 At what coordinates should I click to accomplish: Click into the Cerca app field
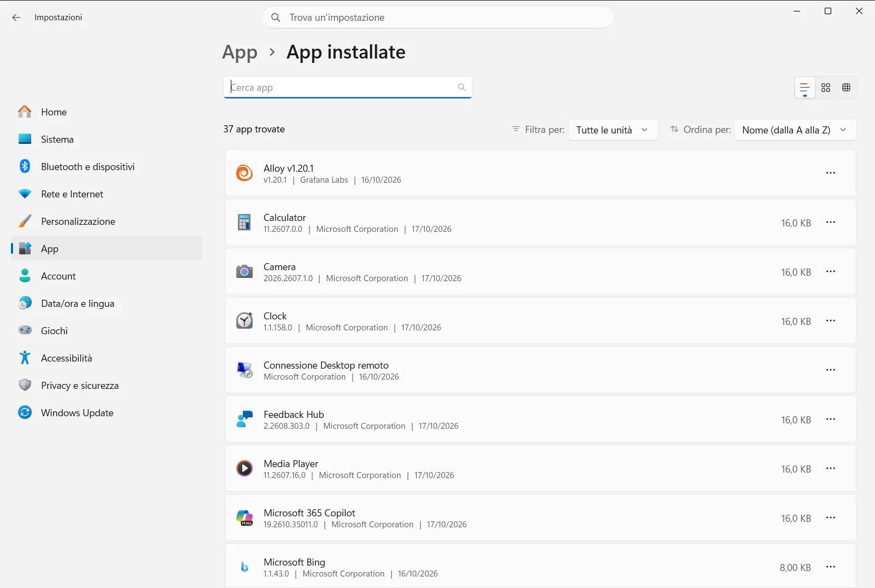[347, 88]
